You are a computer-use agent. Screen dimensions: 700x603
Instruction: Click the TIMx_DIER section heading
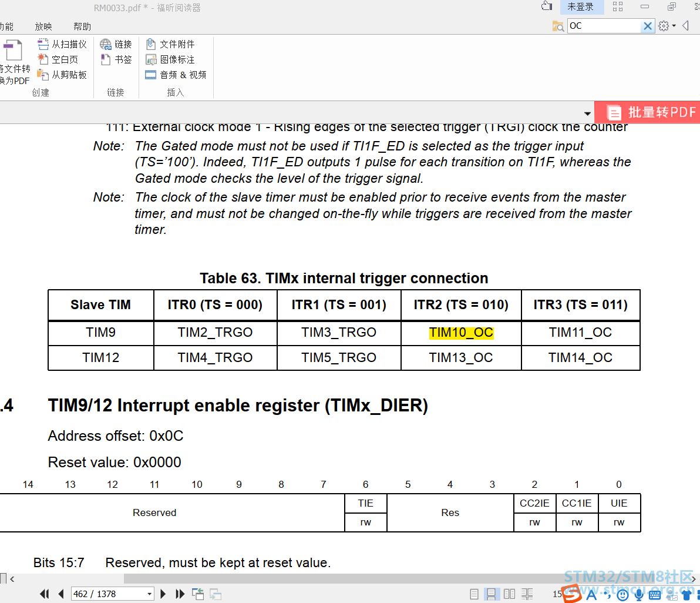[x=238, y=406]
